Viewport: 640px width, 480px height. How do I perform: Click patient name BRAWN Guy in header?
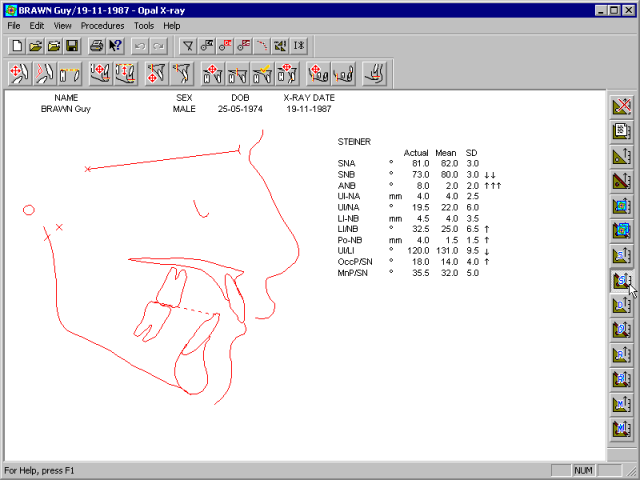(66, 109)
